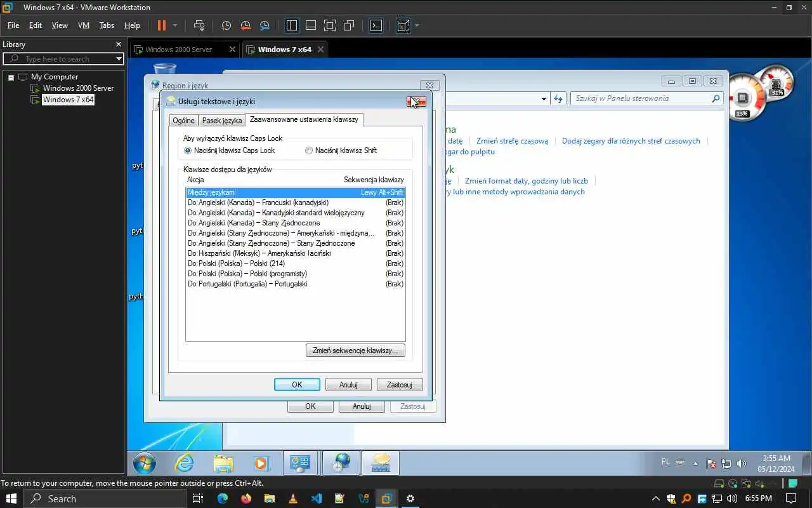
Task: Click the guest volume speaker tray icon
Action: coord(742,464)
